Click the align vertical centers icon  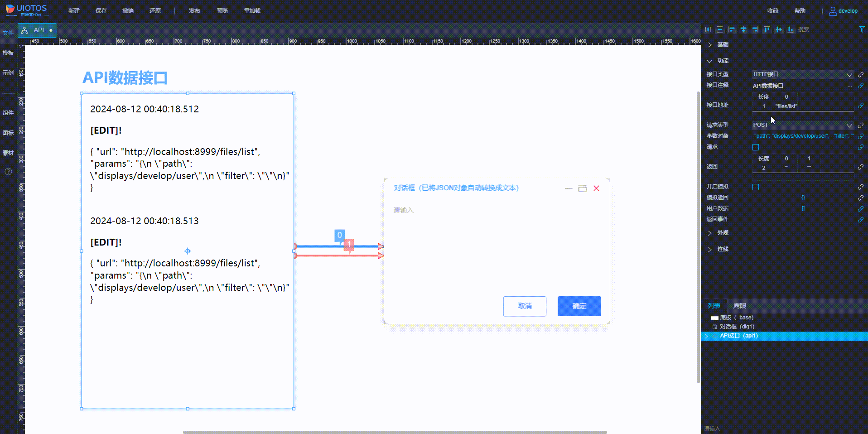[779, 29]
